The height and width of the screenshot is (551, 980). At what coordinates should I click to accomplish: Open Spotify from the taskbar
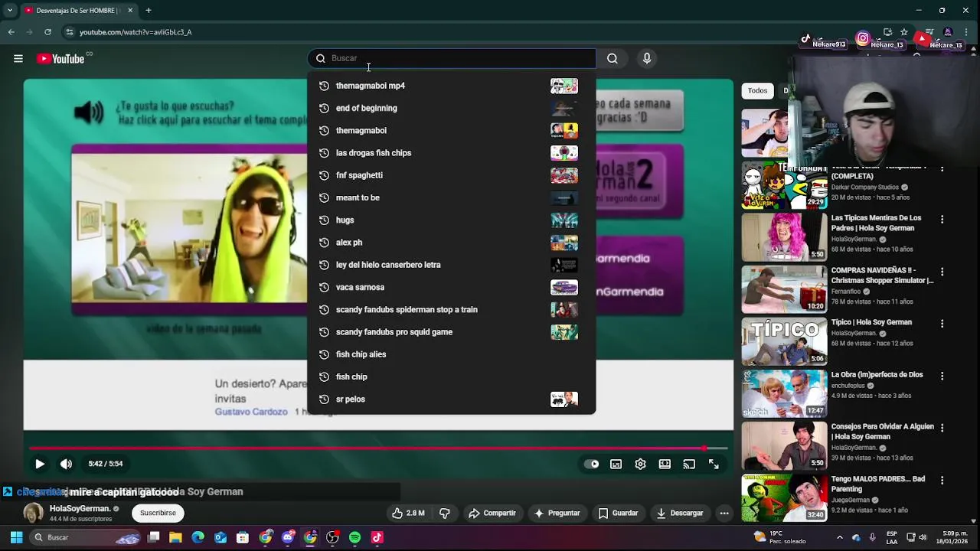(x=354, y=537)
